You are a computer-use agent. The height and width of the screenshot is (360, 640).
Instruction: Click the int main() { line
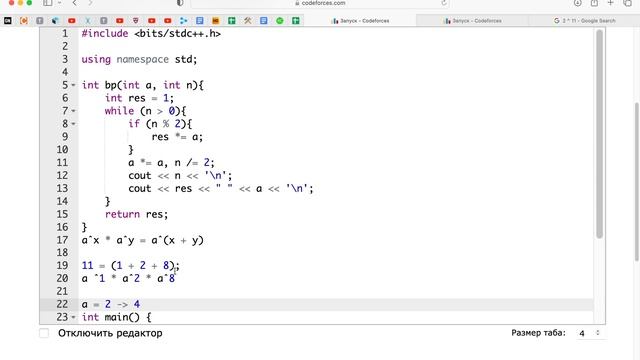(x=116, y=317)
